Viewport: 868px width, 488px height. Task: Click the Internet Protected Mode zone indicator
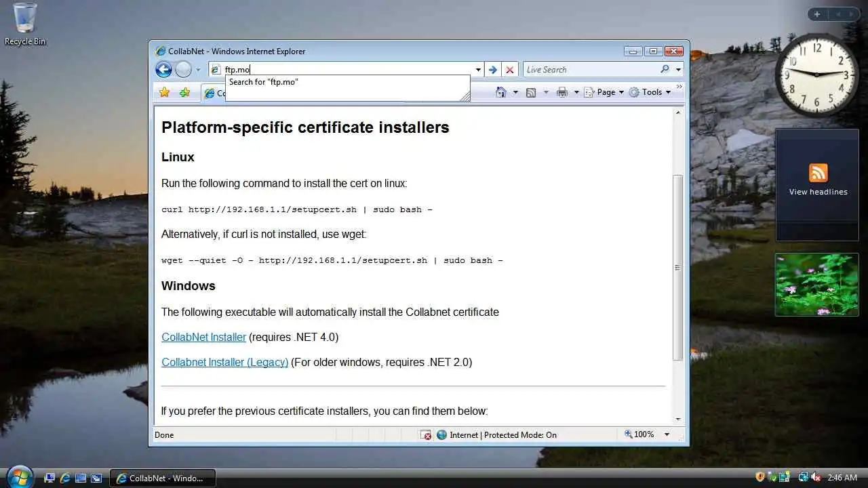coord(496,435)
